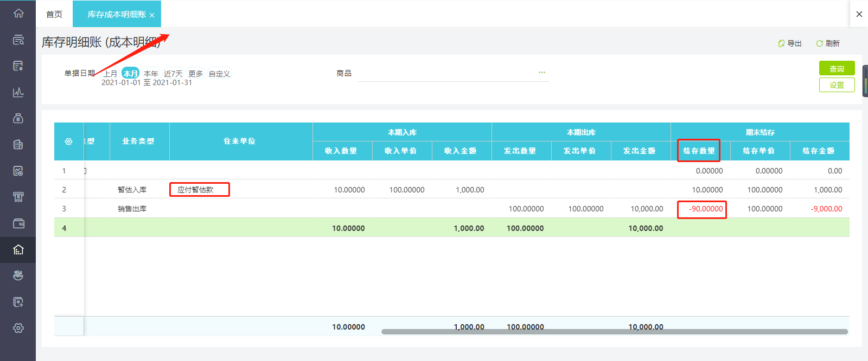Switch to the 首页 tab
This screenshot has height=361, width=868.
pyautogui.click(x=54, y=14)
